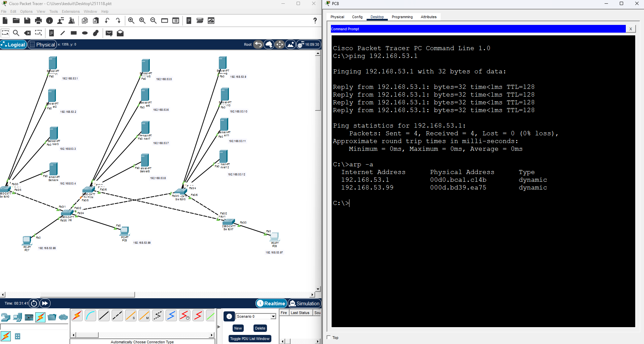Go back a level with the Root back arrow
The width and height of the screenshot is (644, 344).
click(x=258, y=44)
